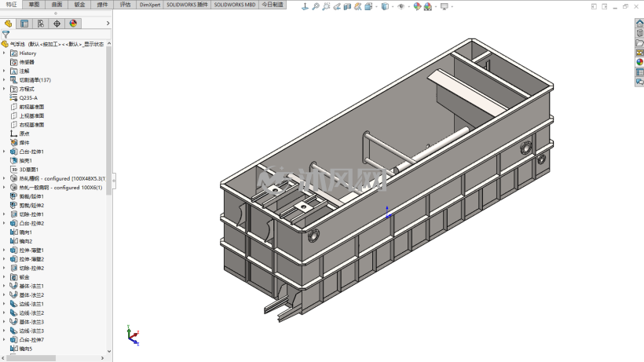Expand the 切割清单(137) cut list node
Viewport: 644px width, 362px height.
[x=4, y=80]
